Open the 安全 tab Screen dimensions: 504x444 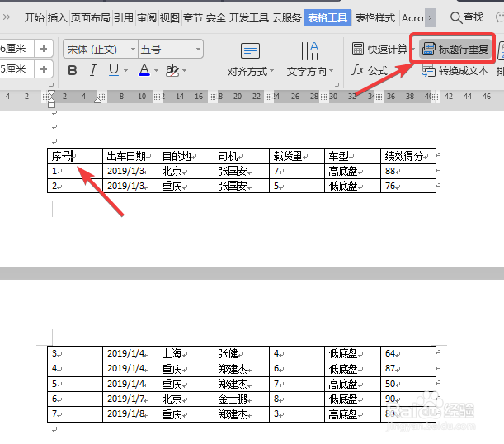click(215, 17)
